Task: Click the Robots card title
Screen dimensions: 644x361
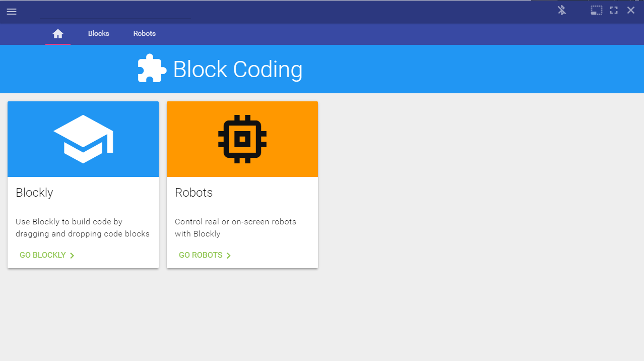Action: [x=194, y=193]
